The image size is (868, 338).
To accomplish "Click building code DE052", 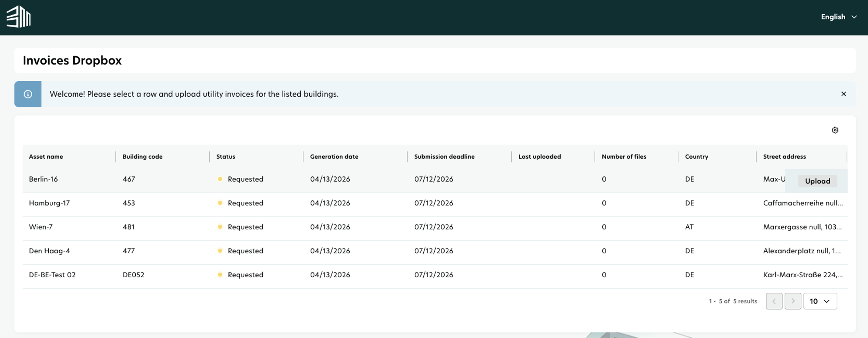I will point(133,275).
